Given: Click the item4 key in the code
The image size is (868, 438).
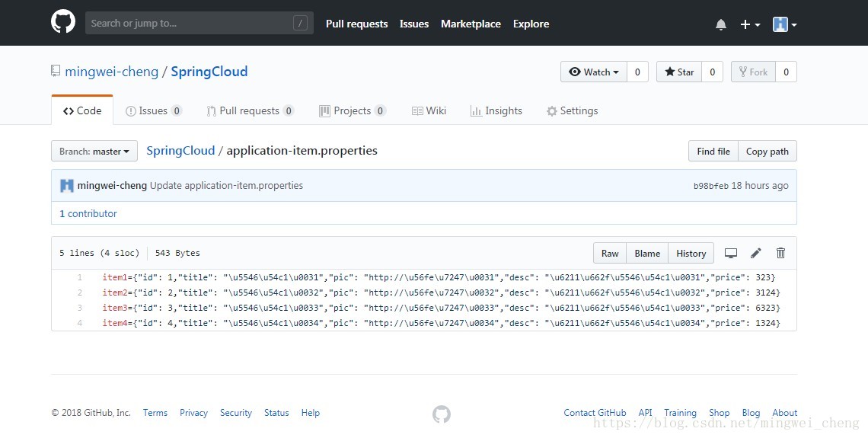Looking at the screenshot, I should 114,323.
